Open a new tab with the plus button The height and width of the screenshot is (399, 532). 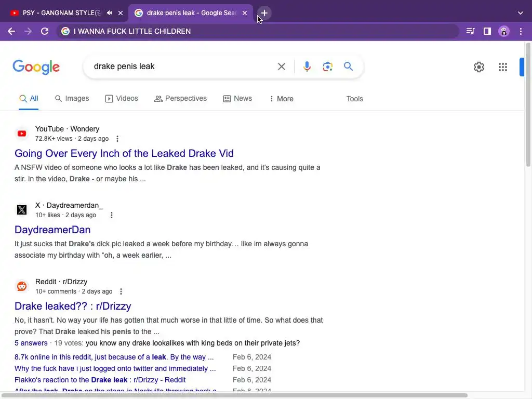point(264,13)
